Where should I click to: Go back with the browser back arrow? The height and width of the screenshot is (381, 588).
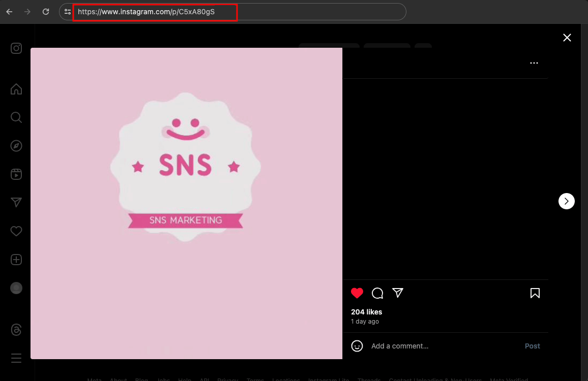click(9, 12)
